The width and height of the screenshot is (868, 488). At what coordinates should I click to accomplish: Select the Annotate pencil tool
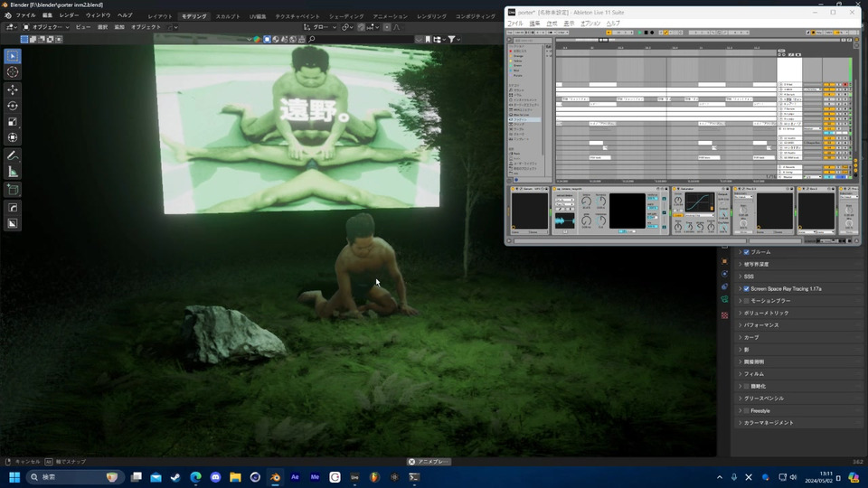pyautogui.click(x=13, y=155)
